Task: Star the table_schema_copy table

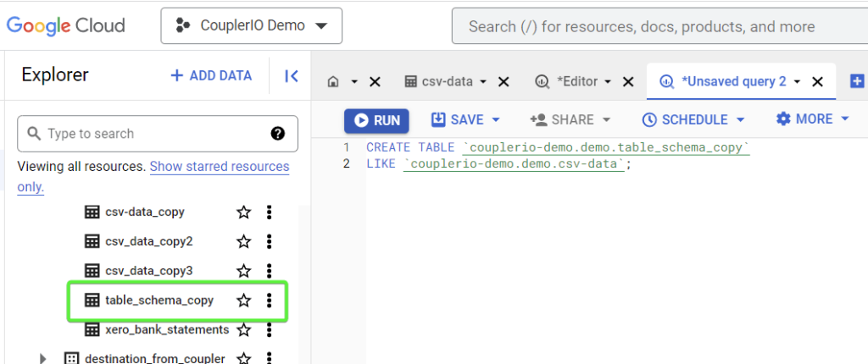Action: [x=243, y=301]
